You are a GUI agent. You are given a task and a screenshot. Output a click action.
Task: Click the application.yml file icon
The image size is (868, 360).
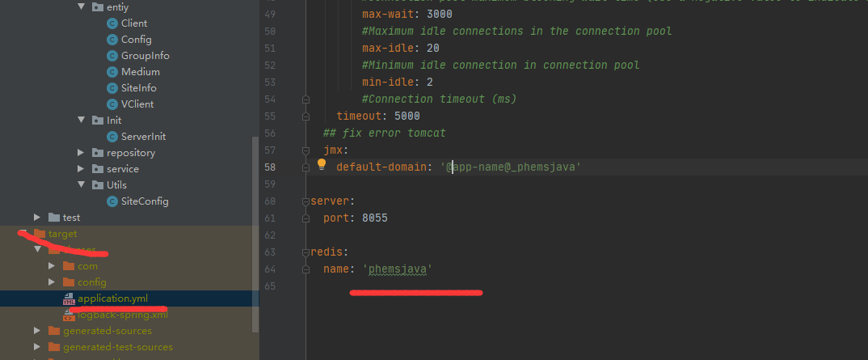click(68, 299)
